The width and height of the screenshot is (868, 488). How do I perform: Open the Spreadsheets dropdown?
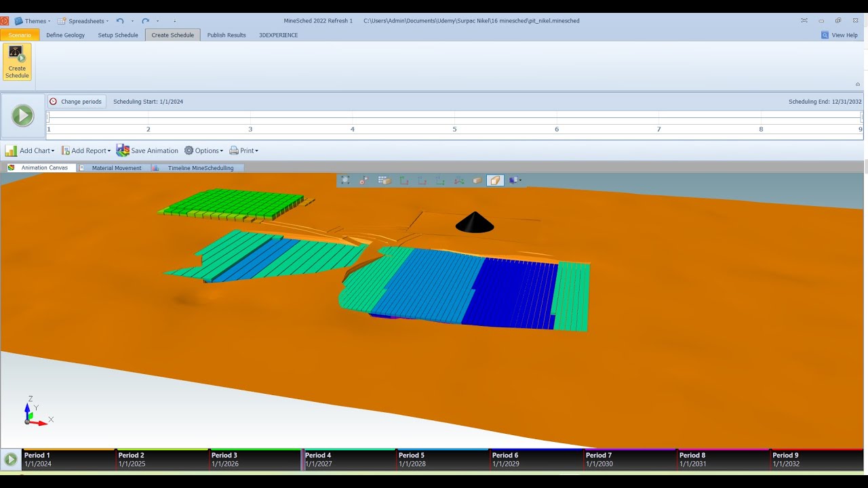coord(83,21)
